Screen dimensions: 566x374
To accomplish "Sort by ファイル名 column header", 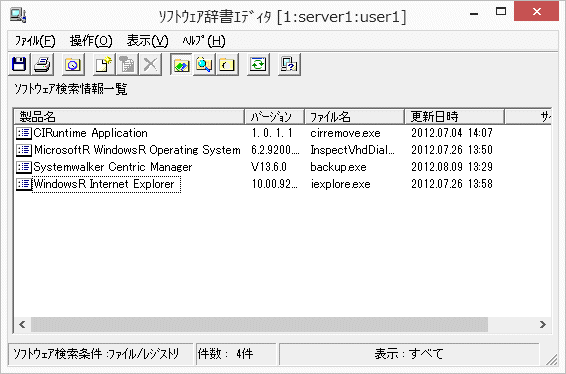I will coord(354,117).
